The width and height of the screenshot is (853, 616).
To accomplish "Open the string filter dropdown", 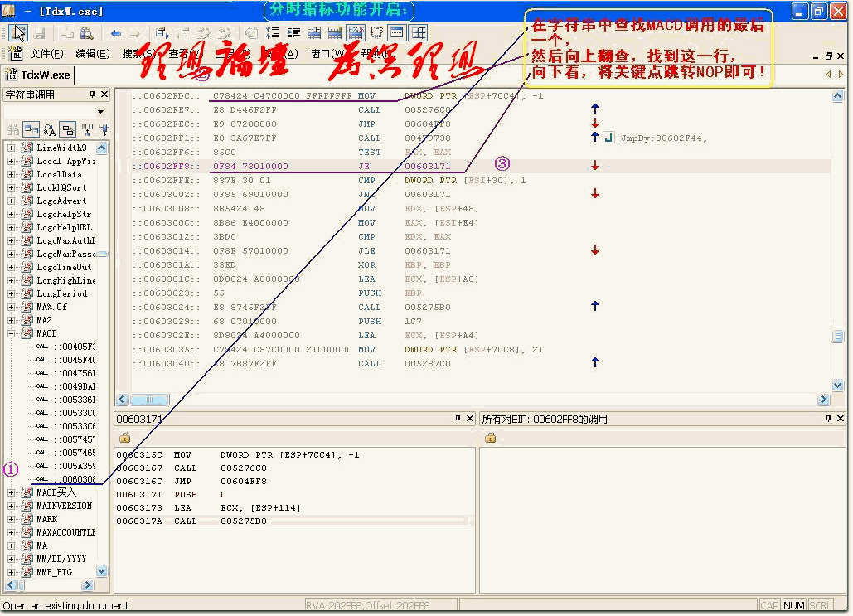I will 100,112.
